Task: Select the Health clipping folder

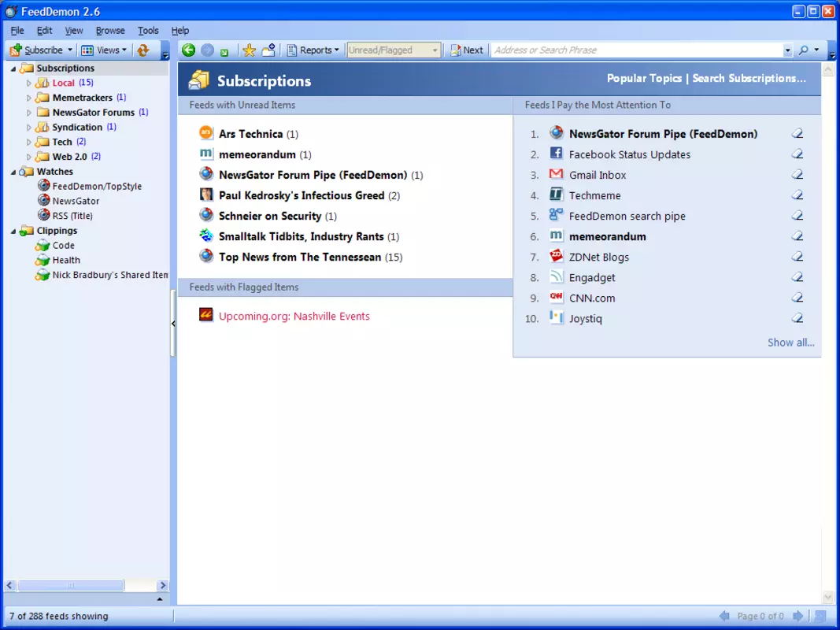Action: pos(66,261)
